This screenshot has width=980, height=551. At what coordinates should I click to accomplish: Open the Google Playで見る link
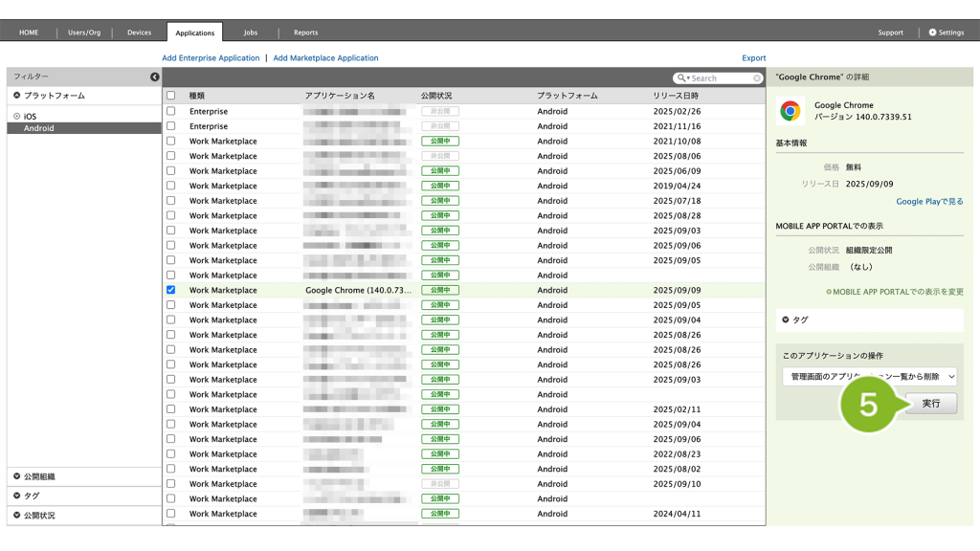[929, 202]
